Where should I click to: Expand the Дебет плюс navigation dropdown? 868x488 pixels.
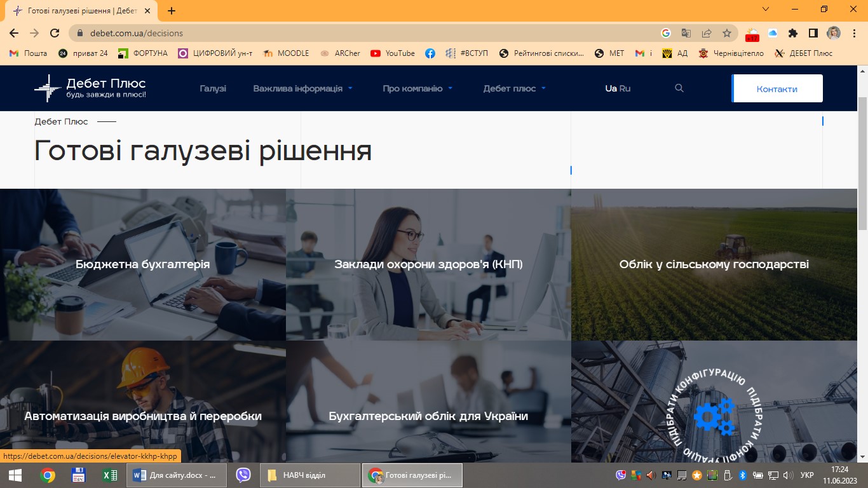point(514,88)
